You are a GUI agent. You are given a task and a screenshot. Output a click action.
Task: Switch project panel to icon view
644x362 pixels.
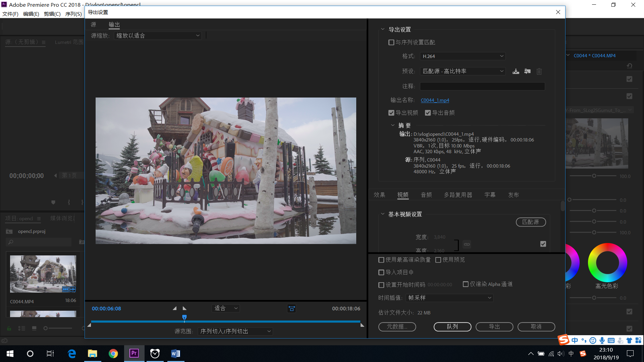34,328
